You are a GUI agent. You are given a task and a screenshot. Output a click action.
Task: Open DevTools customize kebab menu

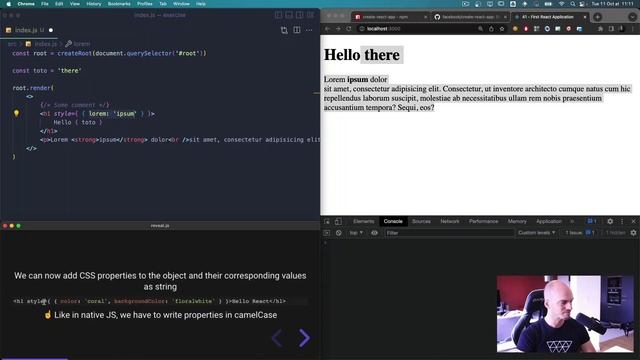point(622,221)
